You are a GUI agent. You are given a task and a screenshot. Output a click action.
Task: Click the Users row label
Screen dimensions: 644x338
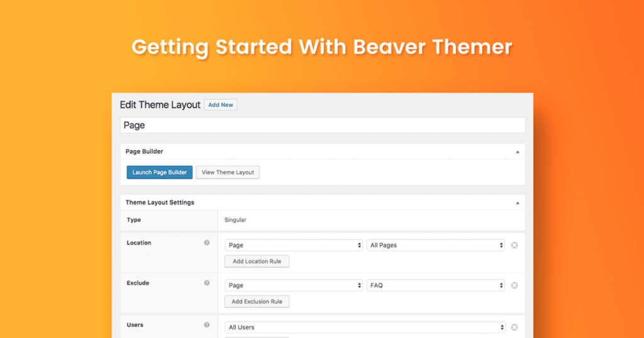pos(135,325)
